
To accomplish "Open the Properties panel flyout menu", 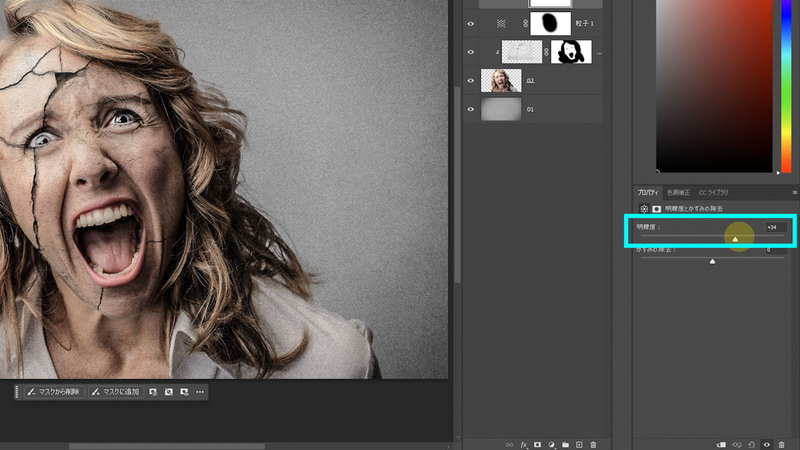I will tap(794, 192).
